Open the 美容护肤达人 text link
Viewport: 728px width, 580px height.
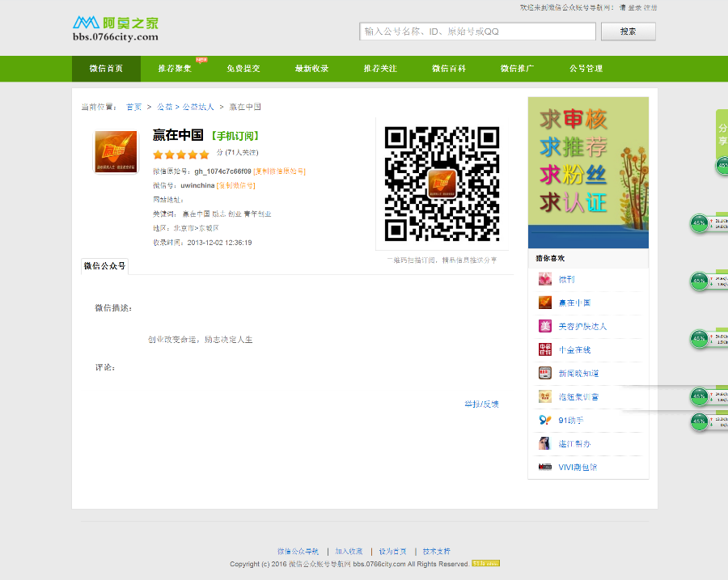(x=582, y=326)
